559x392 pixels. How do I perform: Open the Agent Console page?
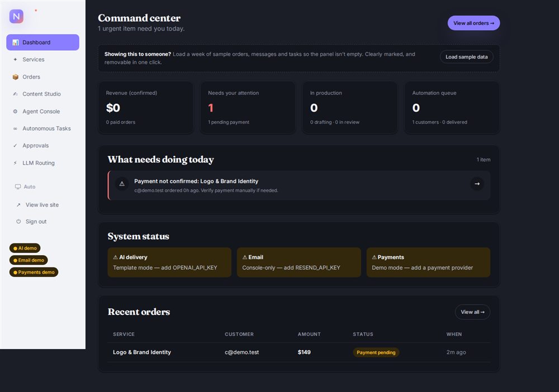[43, 112]
